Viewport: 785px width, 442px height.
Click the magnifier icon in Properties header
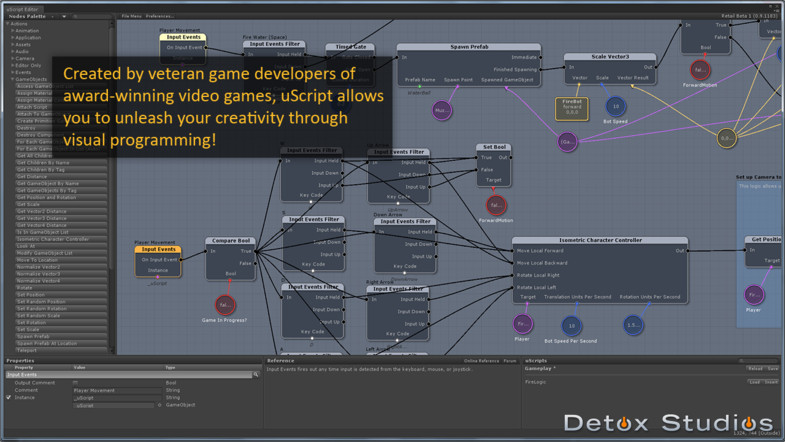255,374
